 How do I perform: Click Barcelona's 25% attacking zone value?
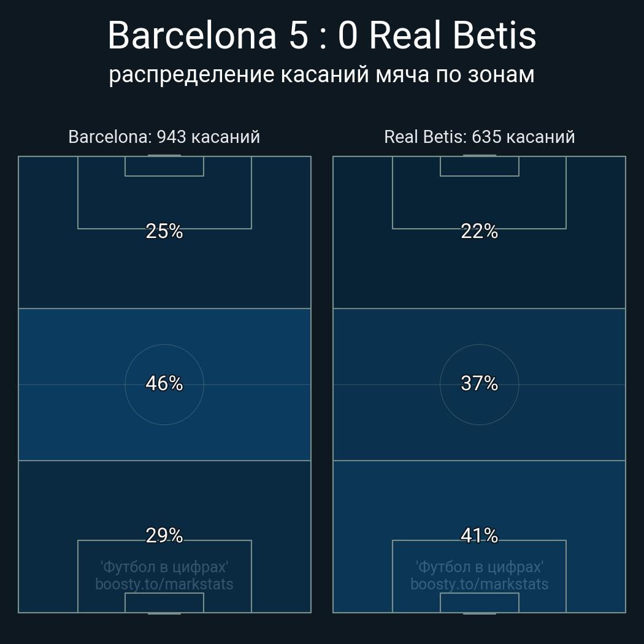pyautogui.click(x=164, y=231)
